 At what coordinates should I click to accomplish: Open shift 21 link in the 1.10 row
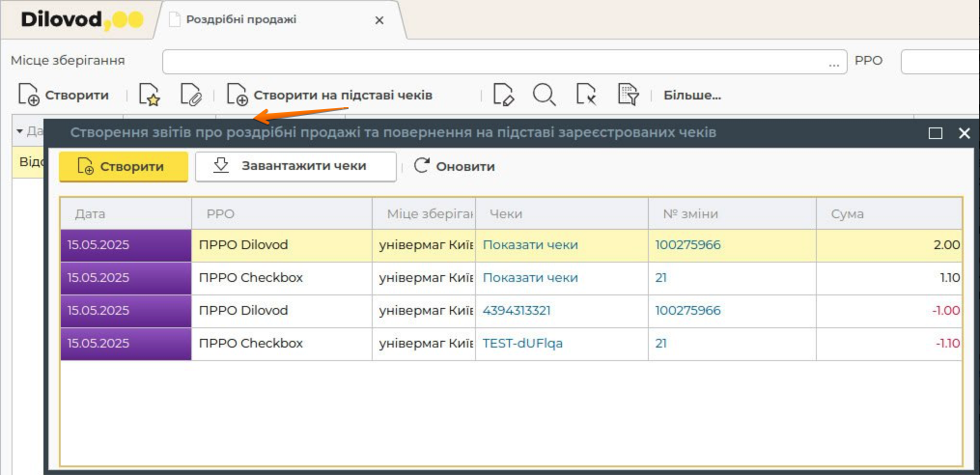pyautogui.click(x=660, y=277)
